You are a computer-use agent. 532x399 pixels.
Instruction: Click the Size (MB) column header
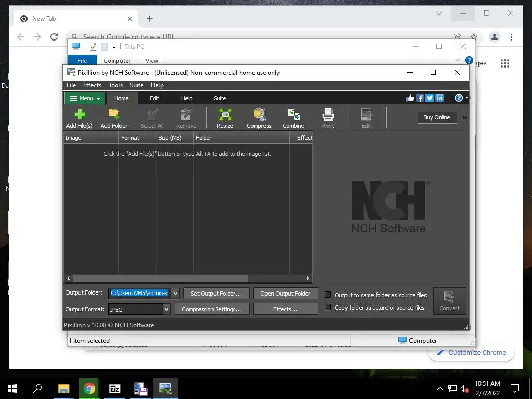[175, 138]
